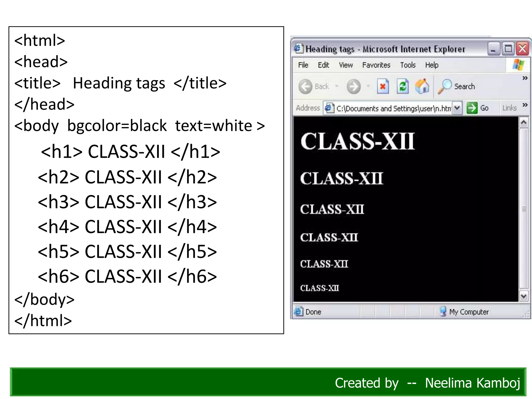The image size is (532, 399).
Task: Open the File menu
Action: click(x=303, y=65)
